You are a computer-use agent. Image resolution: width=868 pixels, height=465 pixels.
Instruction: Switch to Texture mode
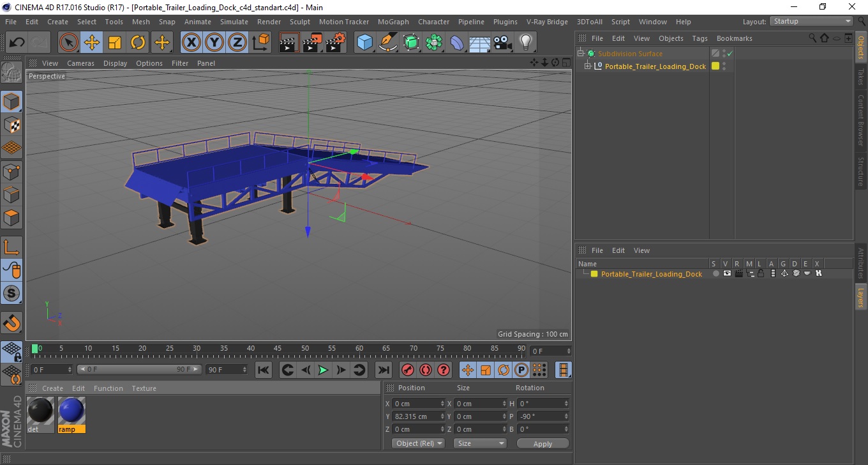click(x=11, y=125)
